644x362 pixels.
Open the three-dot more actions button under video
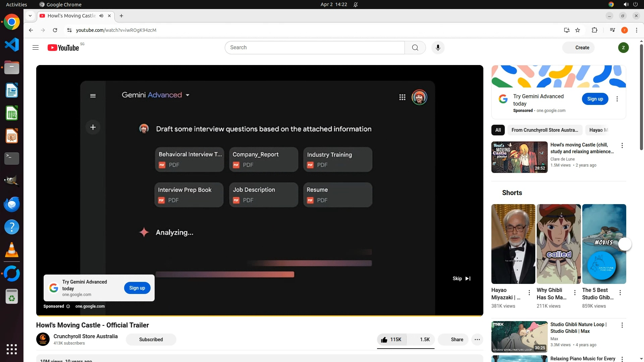477,340
